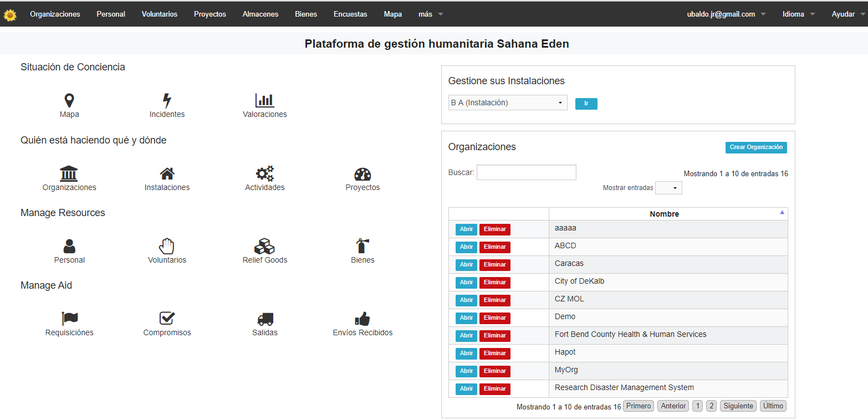This screenshot has width=868, height=420.
Task: Open the Mapa marker icon
Action: [x=69, y=100]
